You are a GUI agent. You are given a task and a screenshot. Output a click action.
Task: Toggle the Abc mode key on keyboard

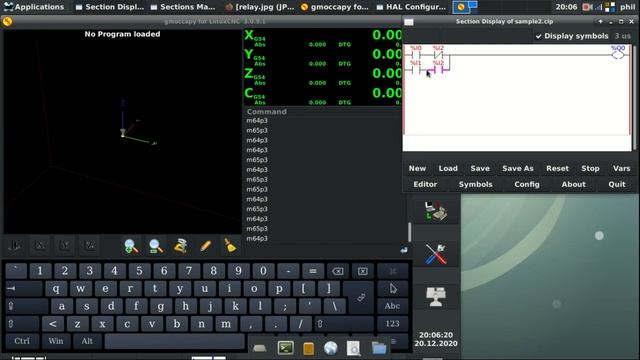tap(393, 306)
